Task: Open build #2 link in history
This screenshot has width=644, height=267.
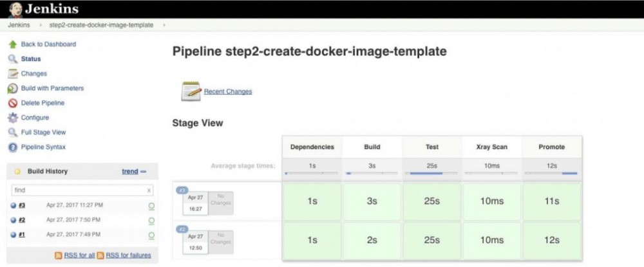Action: [22, 220]
